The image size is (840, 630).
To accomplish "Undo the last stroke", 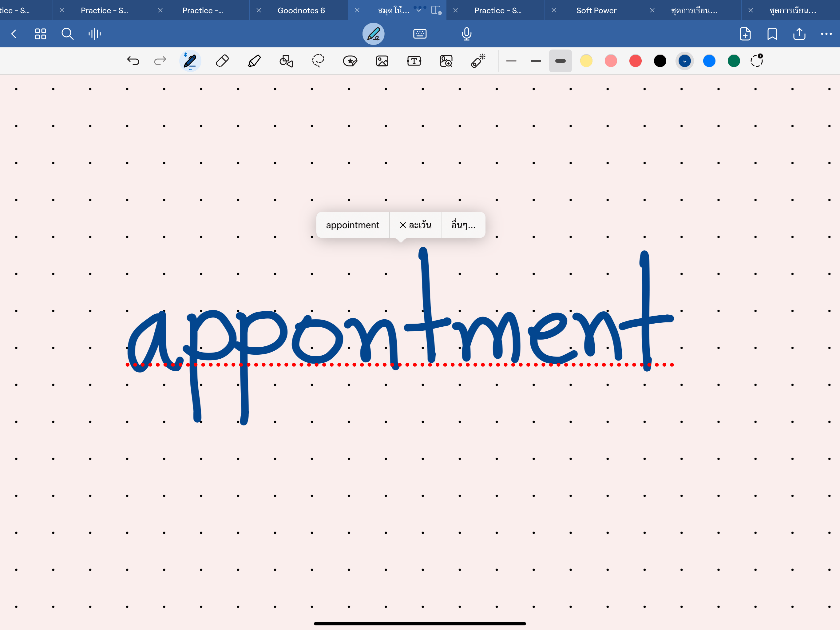I will (x=133, y=61).
